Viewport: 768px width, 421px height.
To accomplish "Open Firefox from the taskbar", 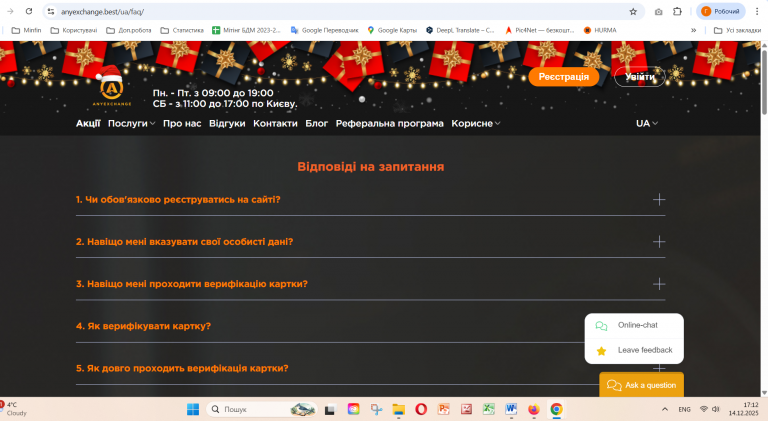I will (533, 409).
